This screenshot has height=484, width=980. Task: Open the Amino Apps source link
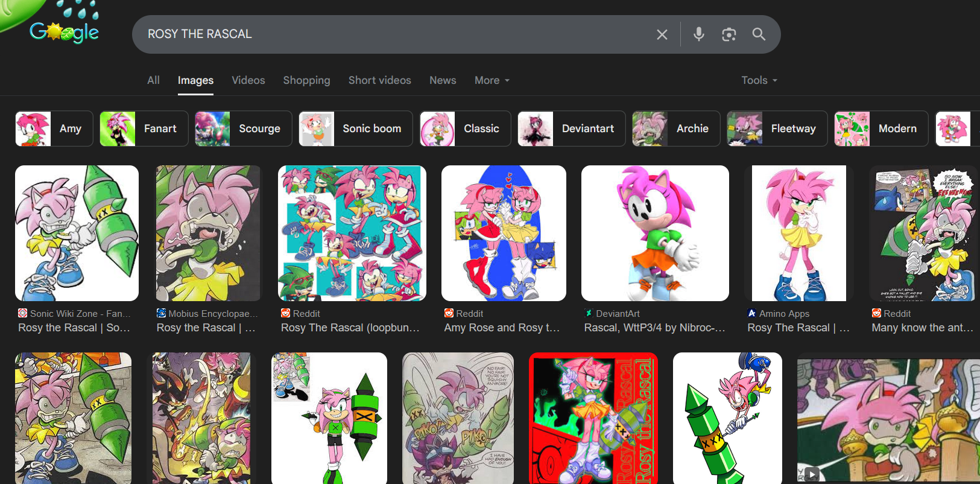pos(779,314)
